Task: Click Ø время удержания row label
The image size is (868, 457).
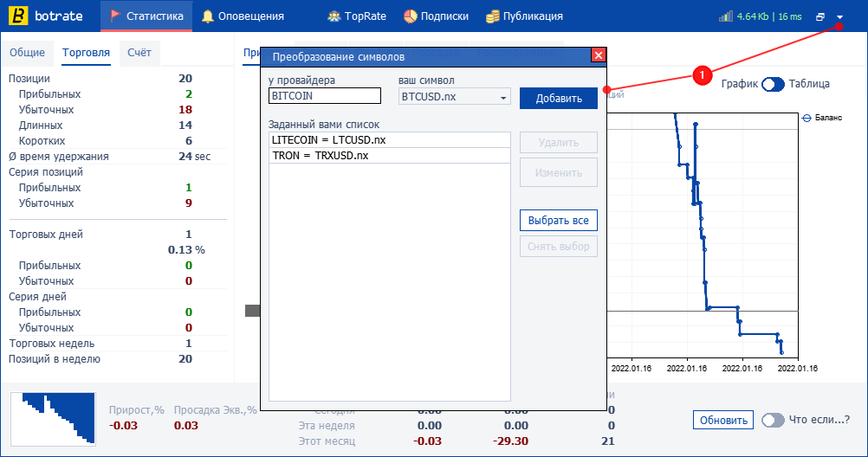Action: click(x=59, y=157)
